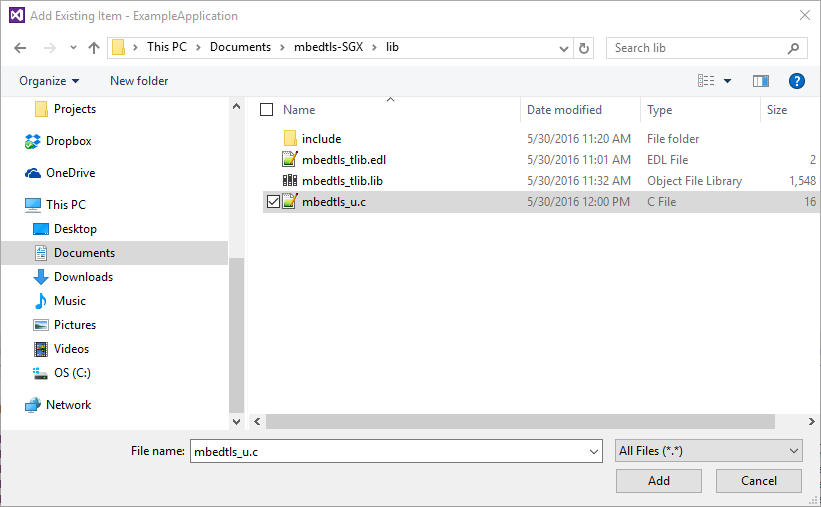Click the folder icon in address bar
This screenshot has width=821, height=507.
119,48
